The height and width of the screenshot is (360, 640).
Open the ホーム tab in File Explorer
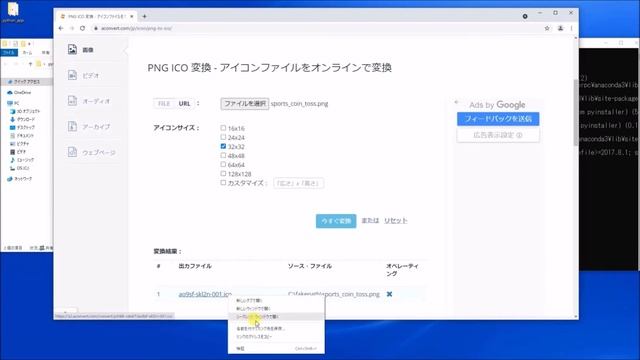tap(27, 53)
